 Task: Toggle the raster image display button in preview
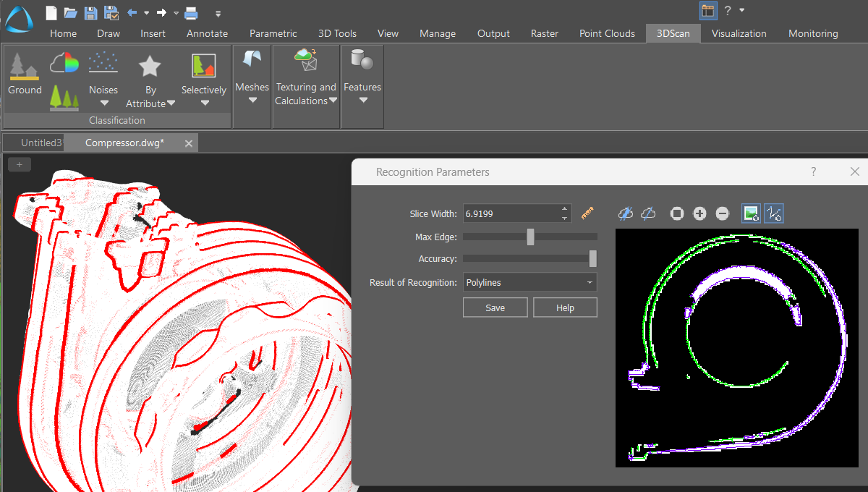point(752,213)
